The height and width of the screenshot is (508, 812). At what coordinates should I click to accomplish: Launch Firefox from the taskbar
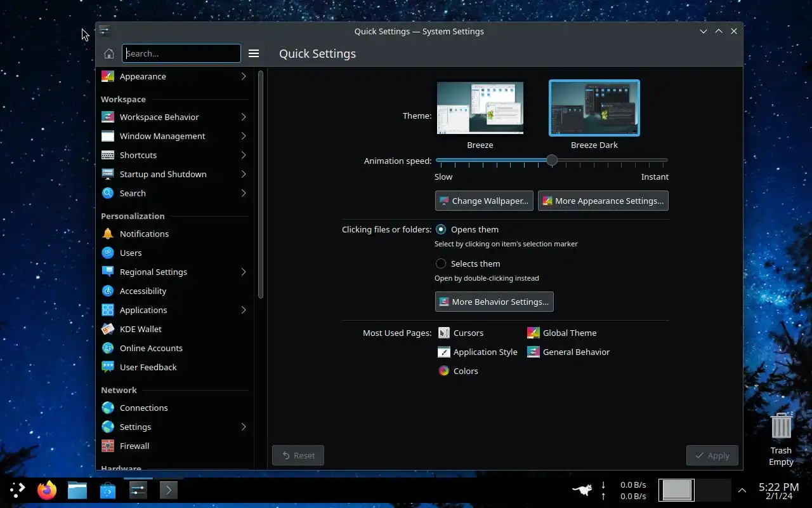point(47,490)
